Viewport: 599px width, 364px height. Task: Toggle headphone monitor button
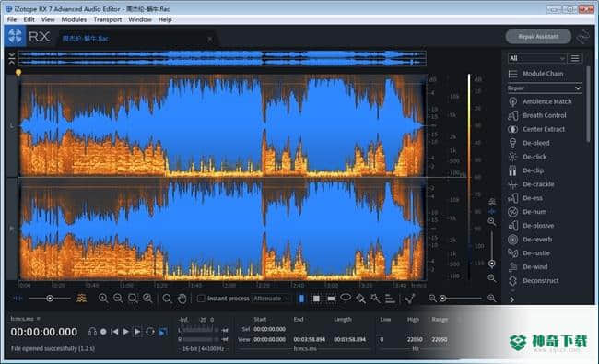[92, 332]
